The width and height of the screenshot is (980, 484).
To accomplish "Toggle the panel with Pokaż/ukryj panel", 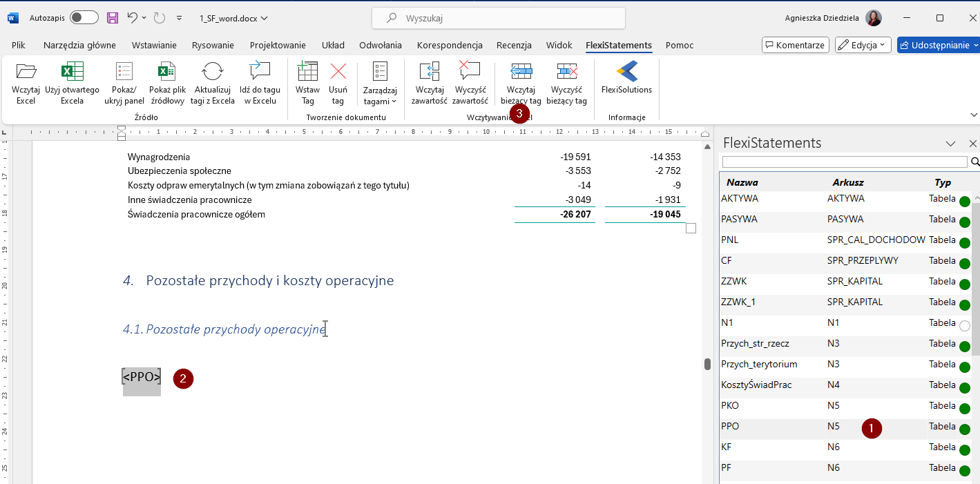I will [124, 72].
